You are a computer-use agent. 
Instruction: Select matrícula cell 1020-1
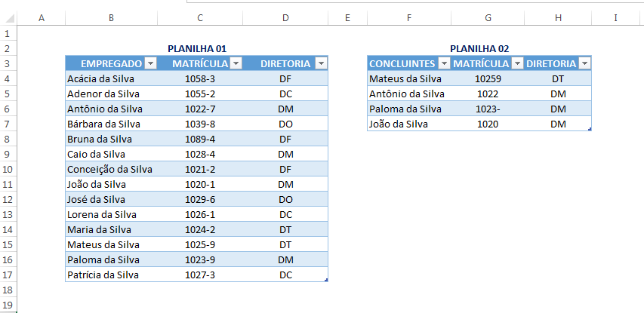pos(200,184)
